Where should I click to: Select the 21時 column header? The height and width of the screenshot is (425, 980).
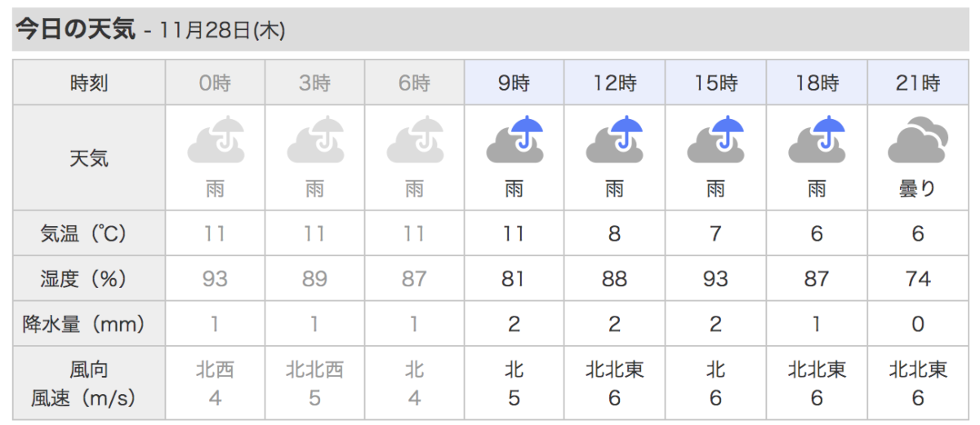[x=918, y=82]
